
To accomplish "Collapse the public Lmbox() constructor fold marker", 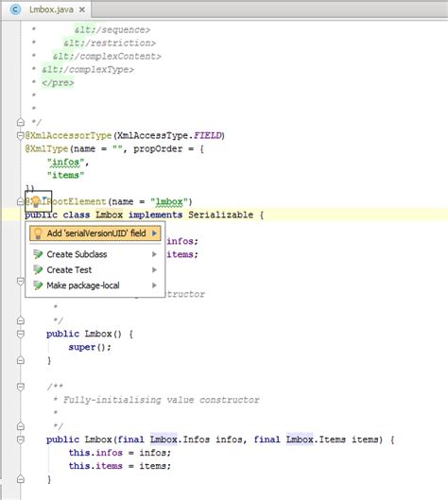I will coord(21,335).
